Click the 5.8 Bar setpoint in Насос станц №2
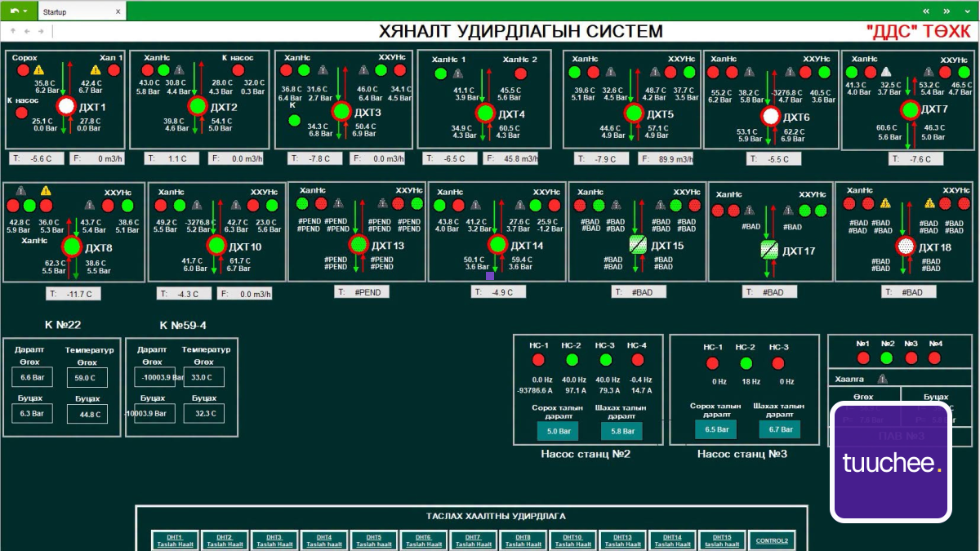 pyautogui.click(x=621, y=431)
